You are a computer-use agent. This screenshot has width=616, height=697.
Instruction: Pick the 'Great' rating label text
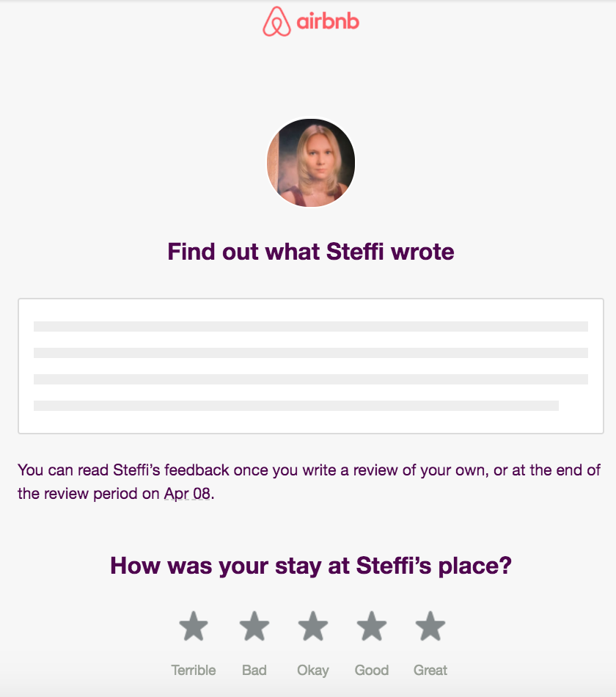pyautogui.click(x=430, y=670)
